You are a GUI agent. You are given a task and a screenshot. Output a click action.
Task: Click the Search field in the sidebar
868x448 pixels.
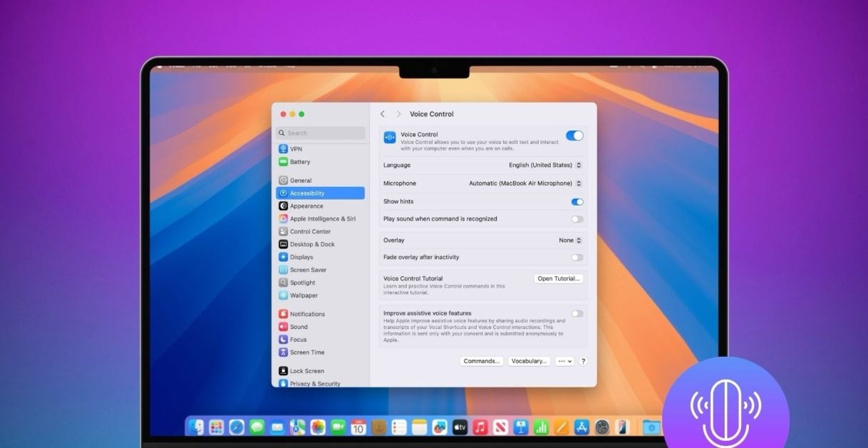pos(321,133)
